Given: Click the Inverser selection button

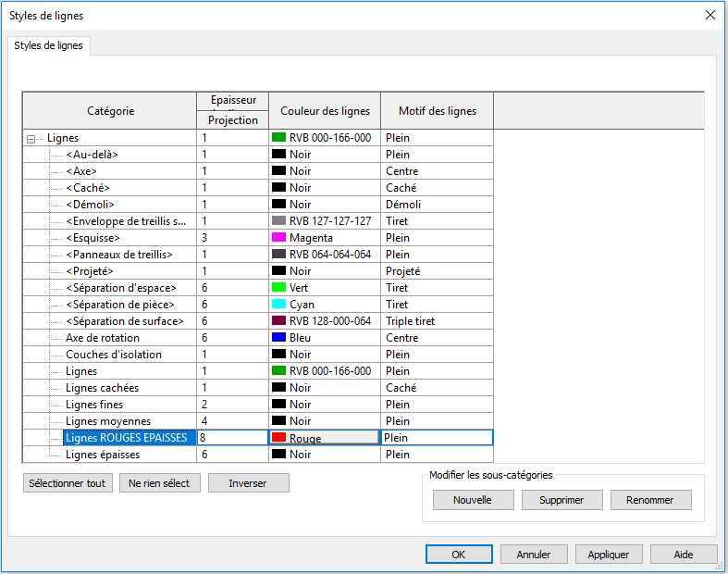Looking at the screenshot, I should point(248,483).
